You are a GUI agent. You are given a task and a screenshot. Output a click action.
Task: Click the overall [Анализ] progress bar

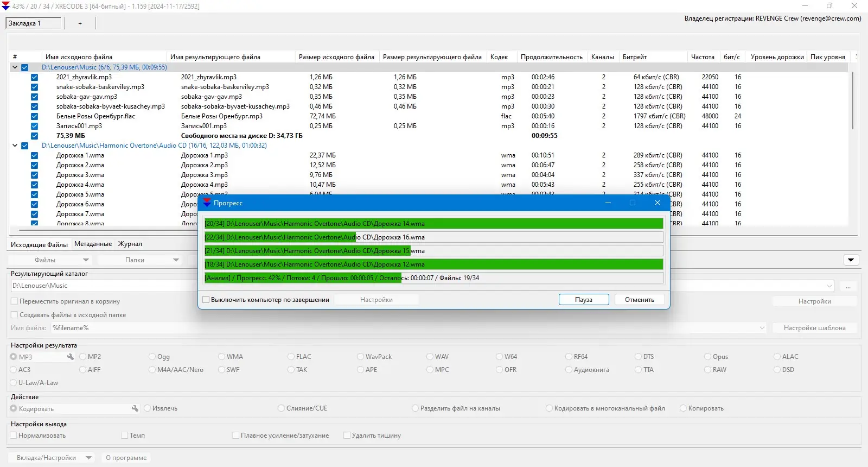point(433,278)
